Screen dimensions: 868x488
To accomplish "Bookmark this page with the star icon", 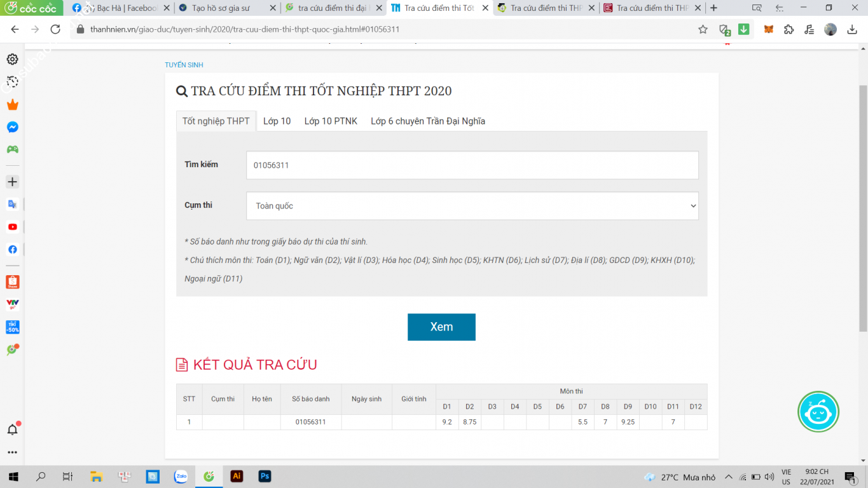I will coord(703,29).
